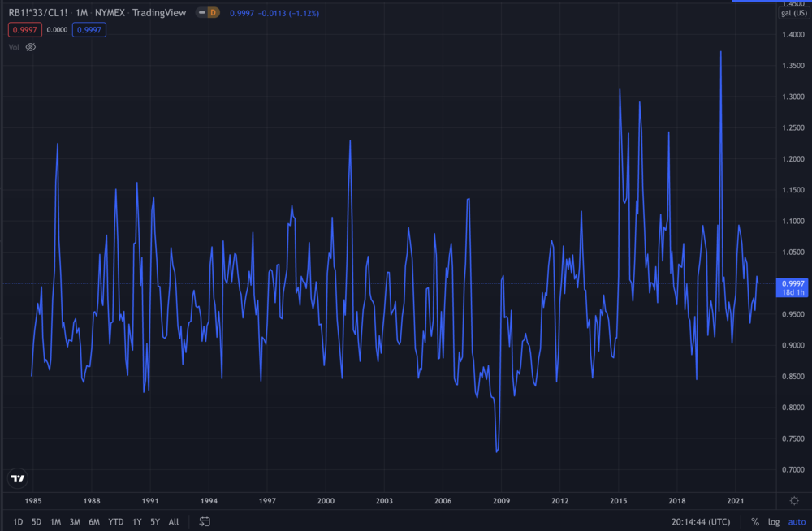Show All time range data
Viewport: 812px width, 531px height.
click(x=174, y=521)
